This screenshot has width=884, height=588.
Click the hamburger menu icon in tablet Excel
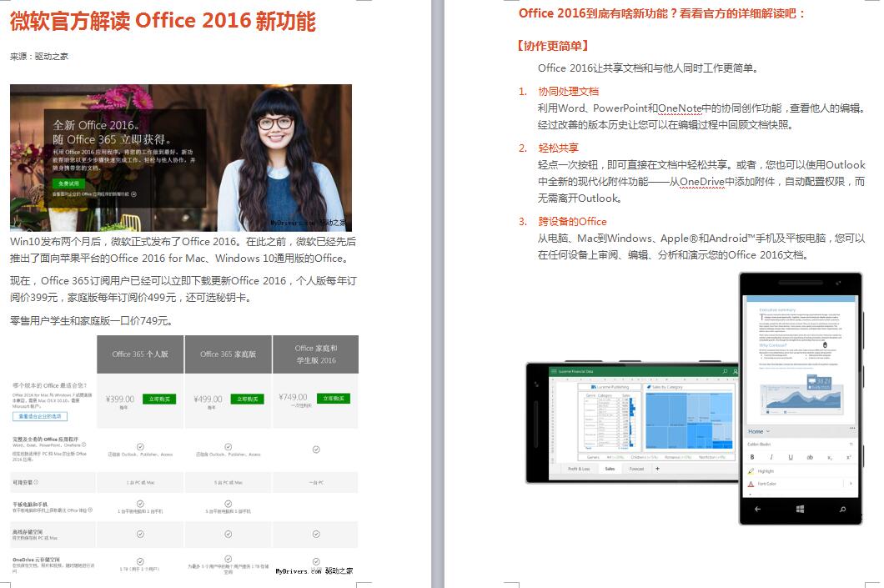(x=553, y=370)
